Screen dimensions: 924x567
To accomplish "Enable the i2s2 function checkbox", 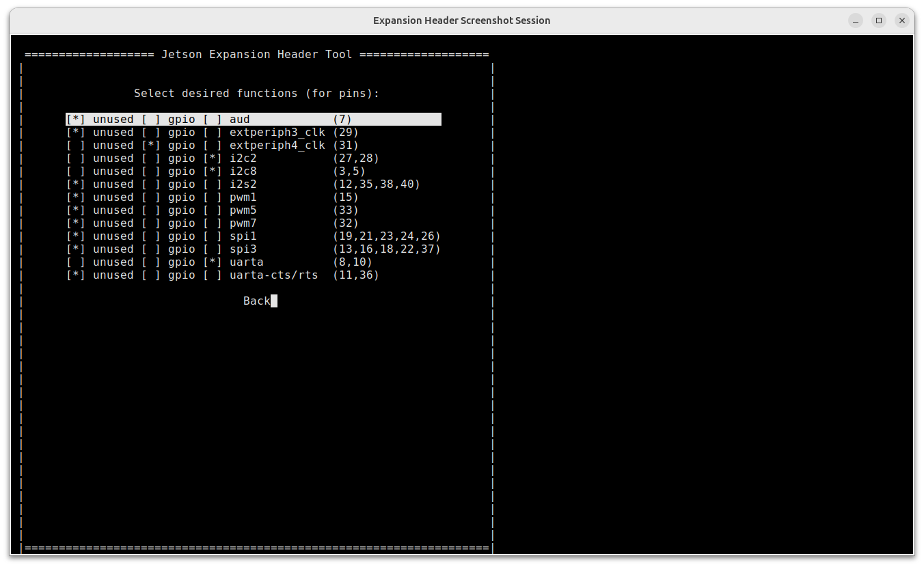I will pos(213,184).
